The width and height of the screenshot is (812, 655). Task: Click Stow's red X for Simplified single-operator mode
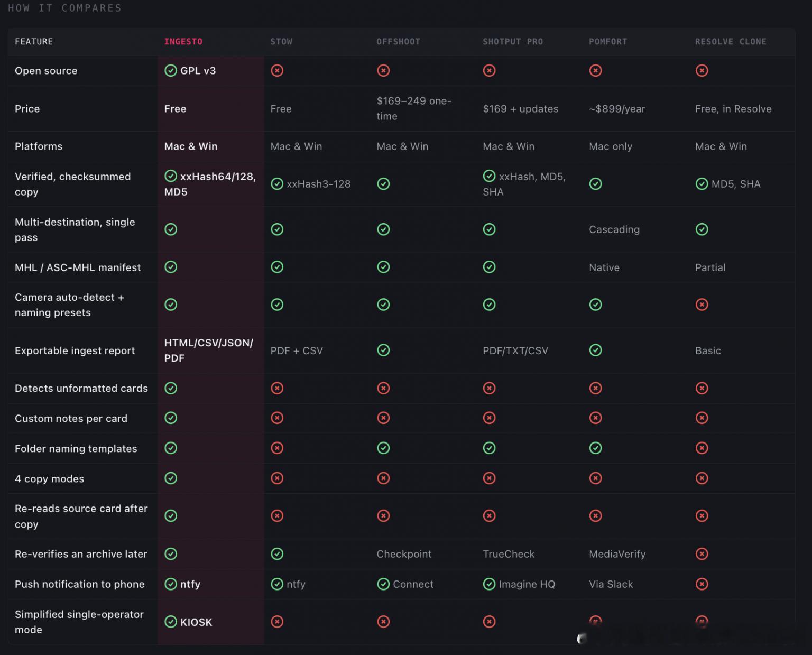[x=277, y=622]
